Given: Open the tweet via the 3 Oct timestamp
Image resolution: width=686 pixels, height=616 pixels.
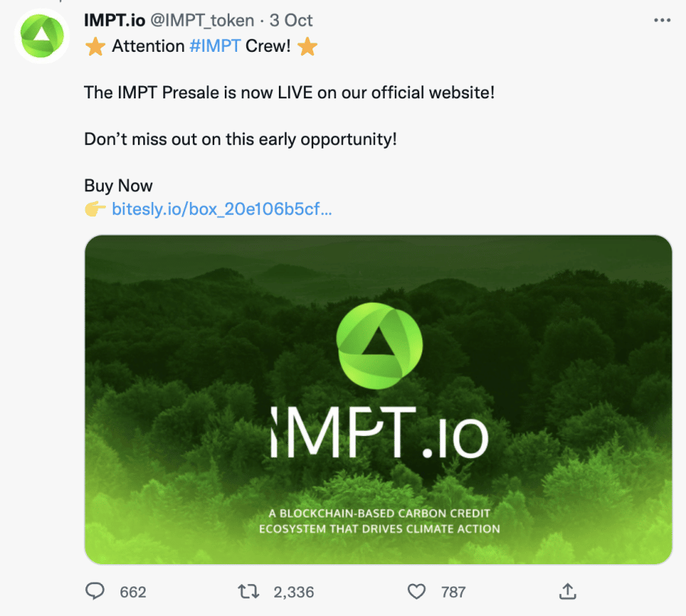Looking at the screenshot, I should coord(291,21).
